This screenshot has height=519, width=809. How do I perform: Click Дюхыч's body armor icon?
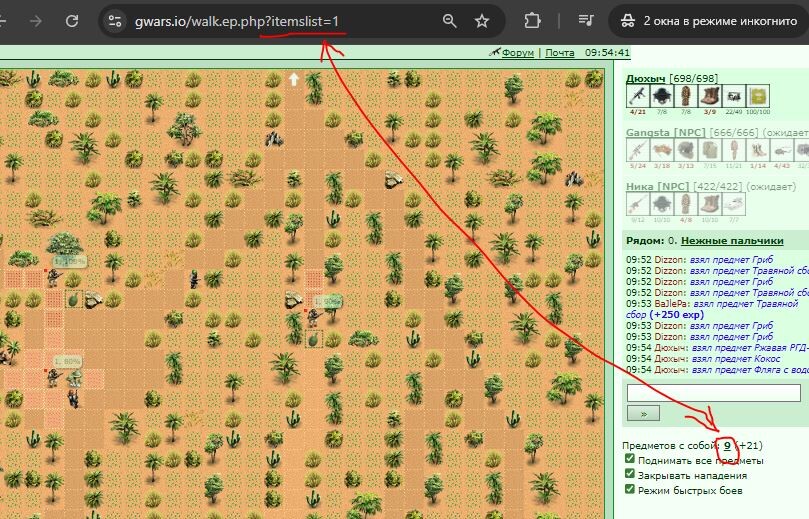tap(686, 96)
